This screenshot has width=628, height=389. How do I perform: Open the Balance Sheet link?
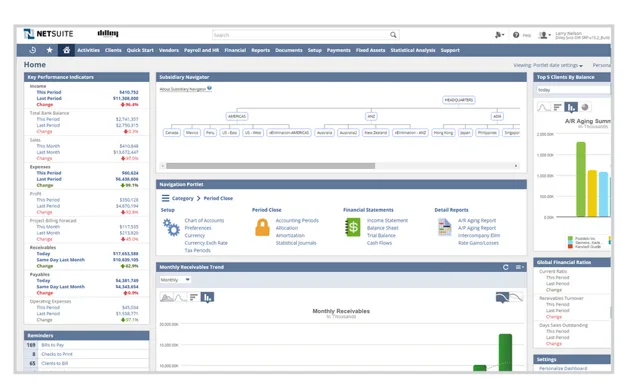383,228
